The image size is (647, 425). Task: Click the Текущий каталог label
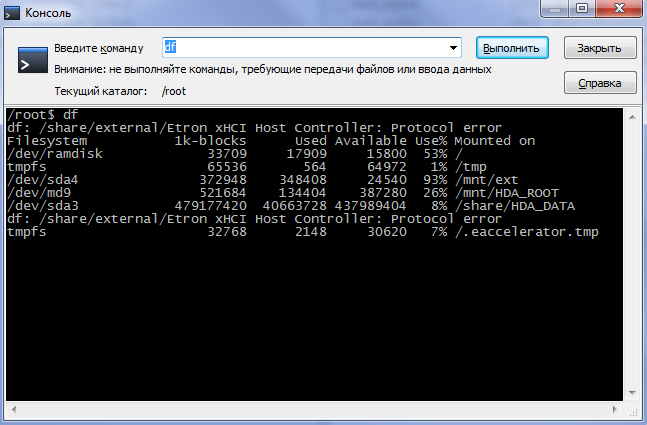101,91
